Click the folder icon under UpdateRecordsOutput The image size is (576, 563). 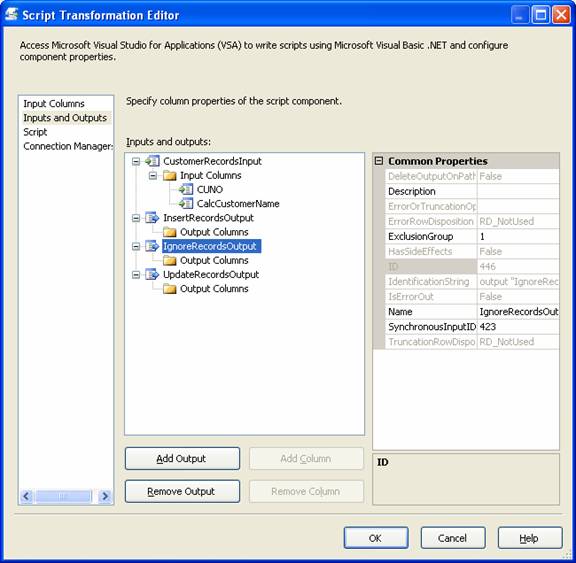(x=169, y=289)
